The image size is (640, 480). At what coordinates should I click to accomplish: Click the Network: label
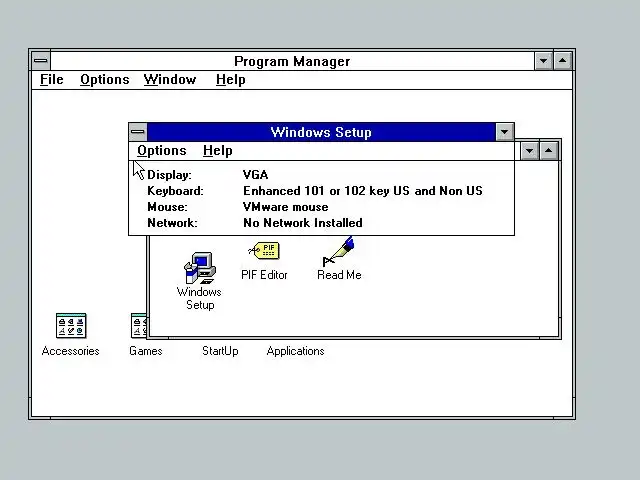click(x=172, y=223)
